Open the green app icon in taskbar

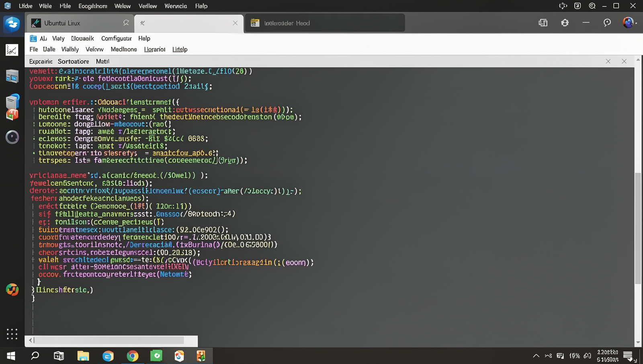click(156, 356)
